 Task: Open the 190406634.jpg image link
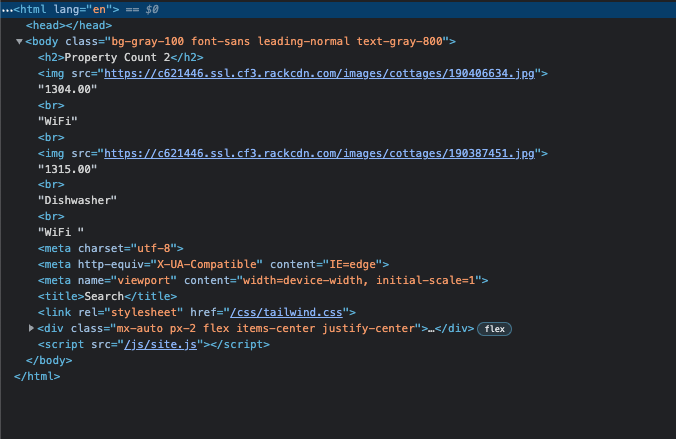(319, 73)
